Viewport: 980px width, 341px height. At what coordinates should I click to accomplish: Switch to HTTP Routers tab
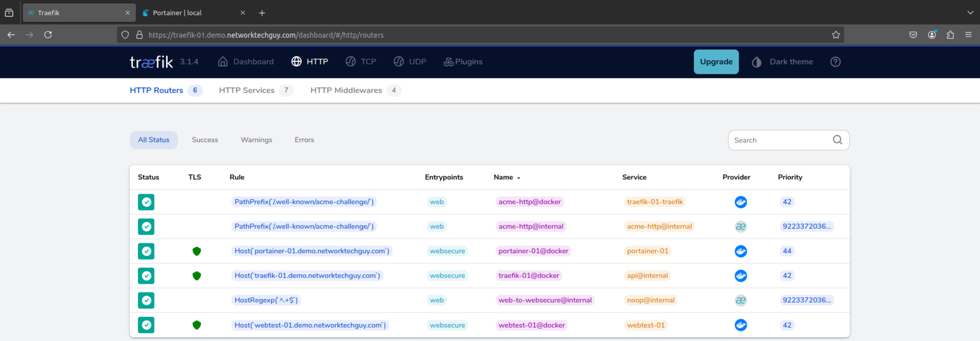click(x=166, y=90)
